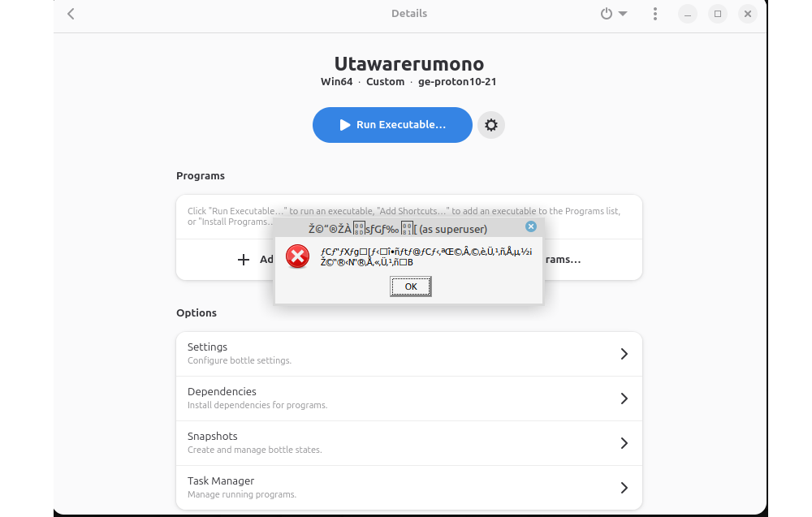
Task: Click the Utawarerumono bottle title
Action: 409,63
